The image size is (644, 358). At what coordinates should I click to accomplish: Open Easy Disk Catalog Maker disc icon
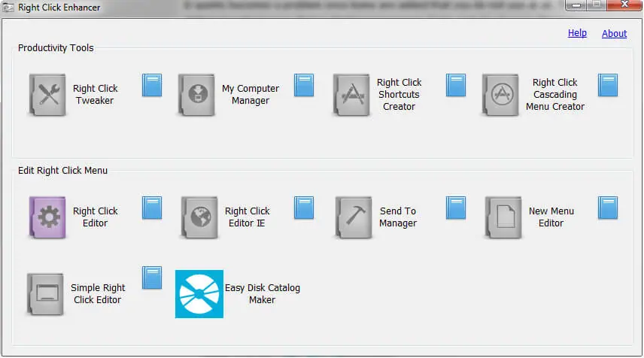coord(199,294)
